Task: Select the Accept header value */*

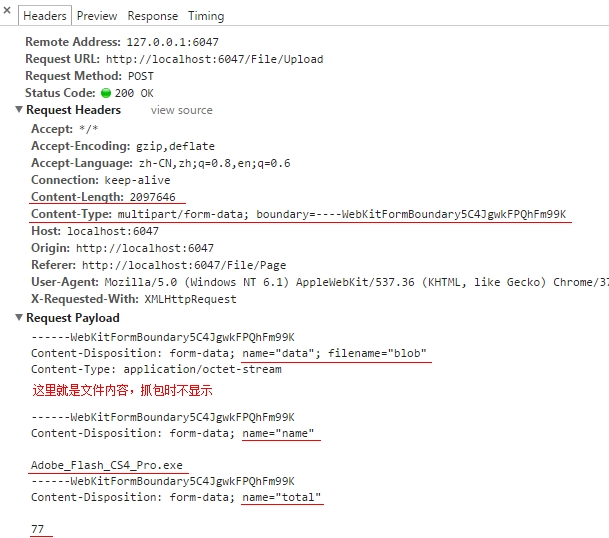Action: point(89,129)
